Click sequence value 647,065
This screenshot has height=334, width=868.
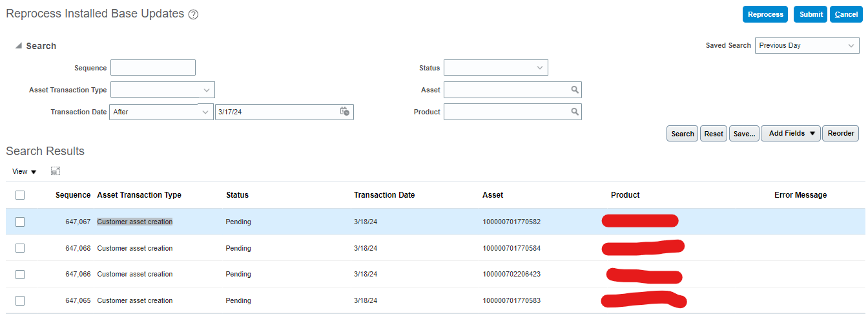[x=78, y=300]
